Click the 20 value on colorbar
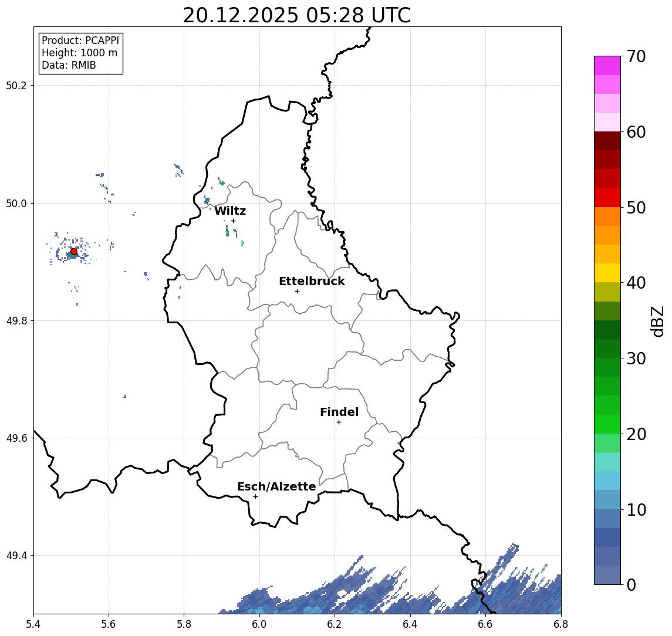Image resolution: width=672 pixels, height=636 pixels. pyautogui.click(x=636, y=434)
